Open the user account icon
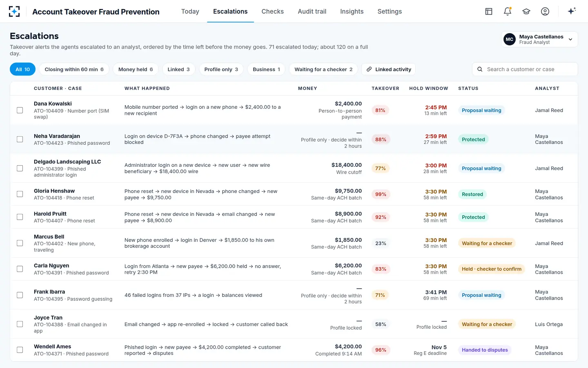This screenshot has width=588, height=368. [x=545, y=11]
